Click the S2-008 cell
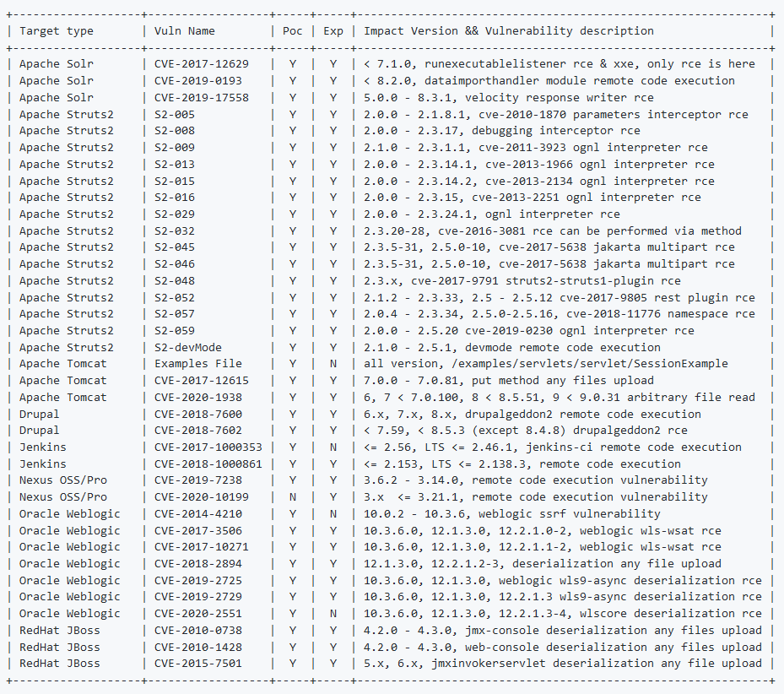 click(x=175, y=131)
